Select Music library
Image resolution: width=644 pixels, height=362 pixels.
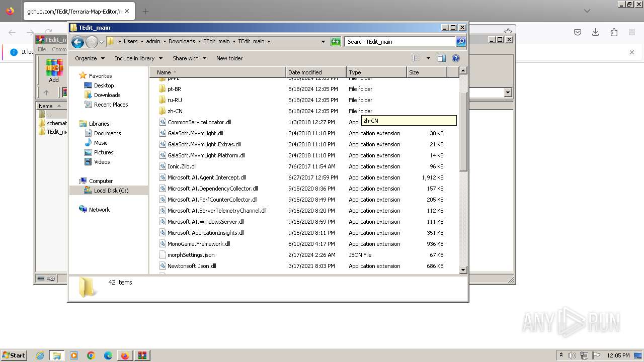[x=101, y=143]
